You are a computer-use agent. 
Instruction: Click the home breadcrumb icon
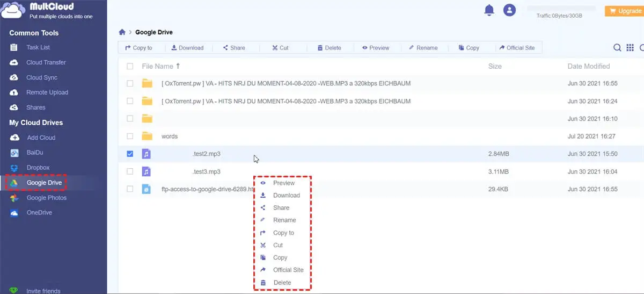tap(122, 32)
